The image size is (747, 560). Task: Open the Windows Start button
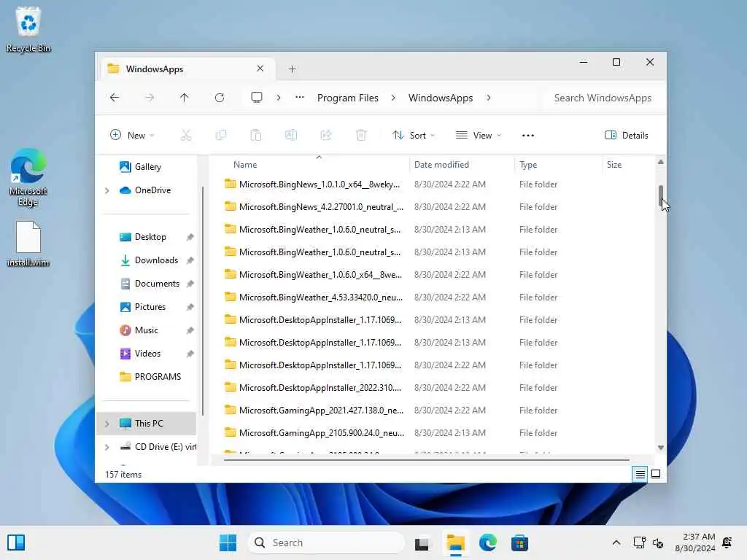point(228,542)
